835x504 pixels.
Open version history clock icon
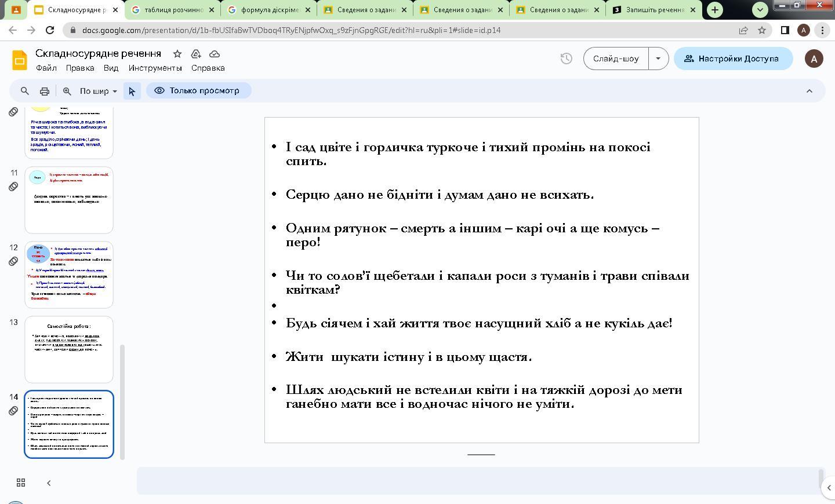click(567, 59)
